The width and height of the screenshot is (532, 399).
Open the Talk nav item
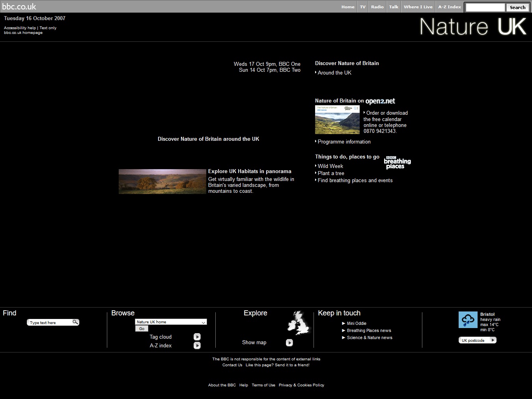tap(394, 7)
